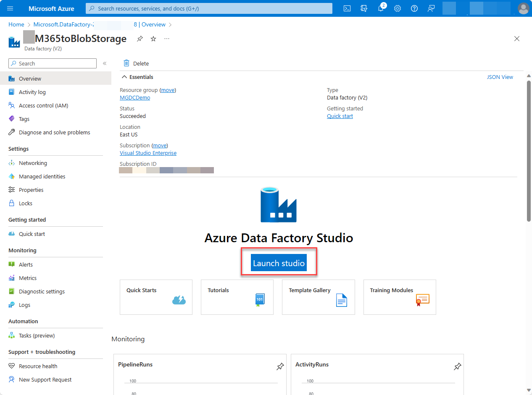Pin the ActivityRuns chart to dashboard
Screen dimensions: 532x395
click(x=457, y=366)
